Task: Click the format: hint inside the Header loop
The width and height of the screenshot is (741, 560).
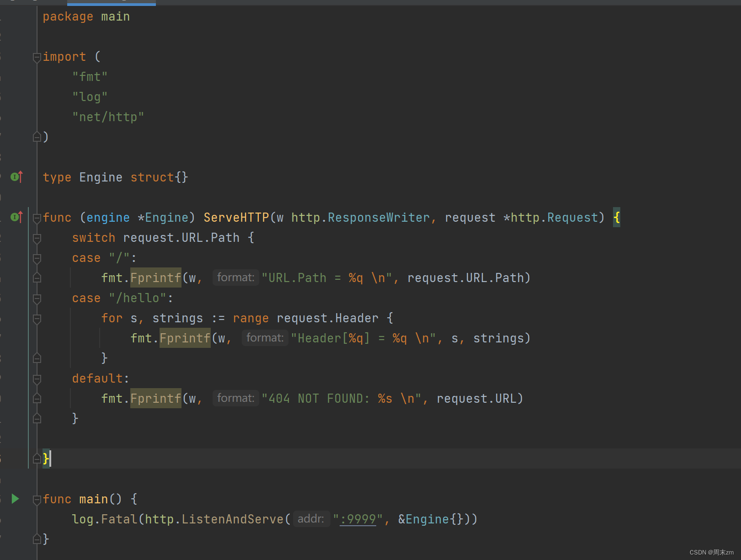Action: coord(265,338)
